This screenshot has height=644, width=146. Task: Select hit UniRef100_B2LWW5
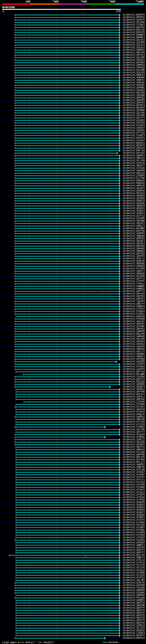134,374
